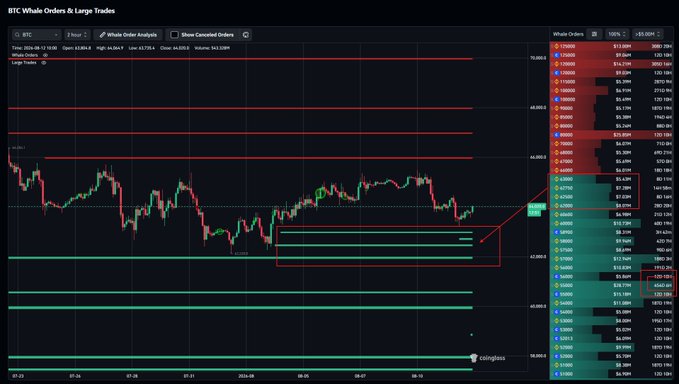Image resolution: width=679 pixels, height=384 pixels.
Task: Click the pencil icon on Whale Order Analysis
Action: click(102, 35)
